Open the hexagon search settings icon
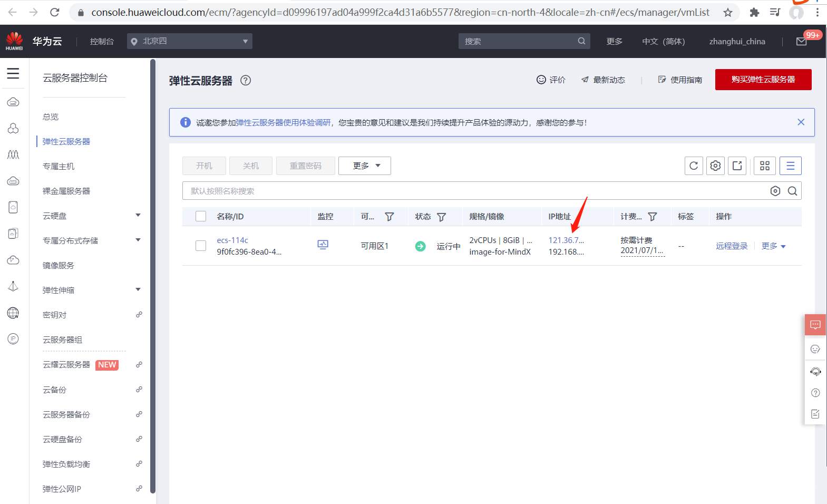The width and height of the screenshot is (827, 504). (x=775, y=191)
